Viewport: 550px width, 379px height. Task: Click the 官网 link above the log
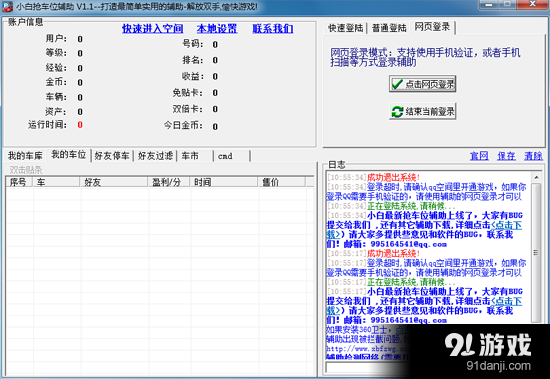point(479,156)
